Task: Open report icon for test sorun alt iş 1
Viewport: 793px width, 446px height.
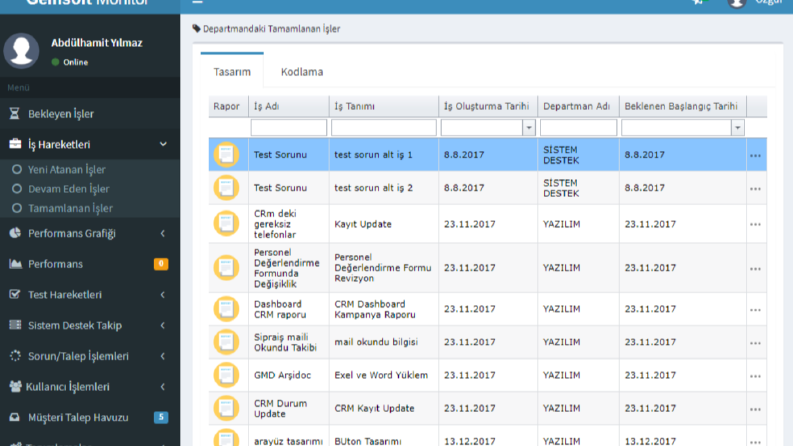Action: point(226,155)
